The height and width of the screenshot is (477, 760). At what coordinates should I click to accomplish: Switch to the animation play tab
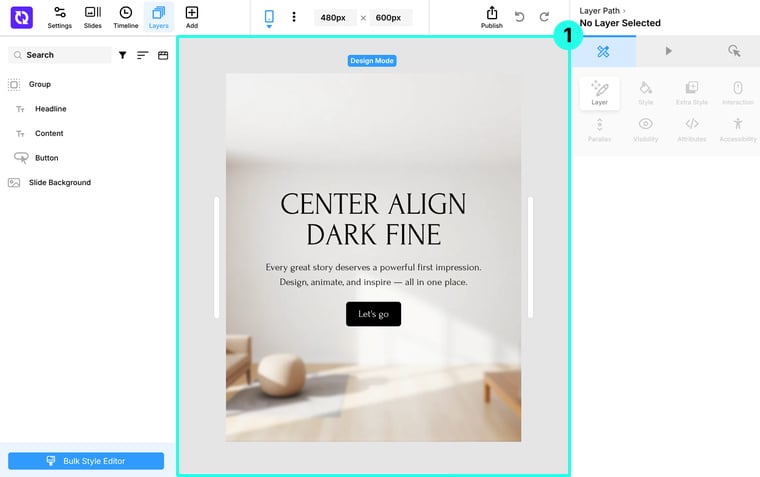[668, 51]
